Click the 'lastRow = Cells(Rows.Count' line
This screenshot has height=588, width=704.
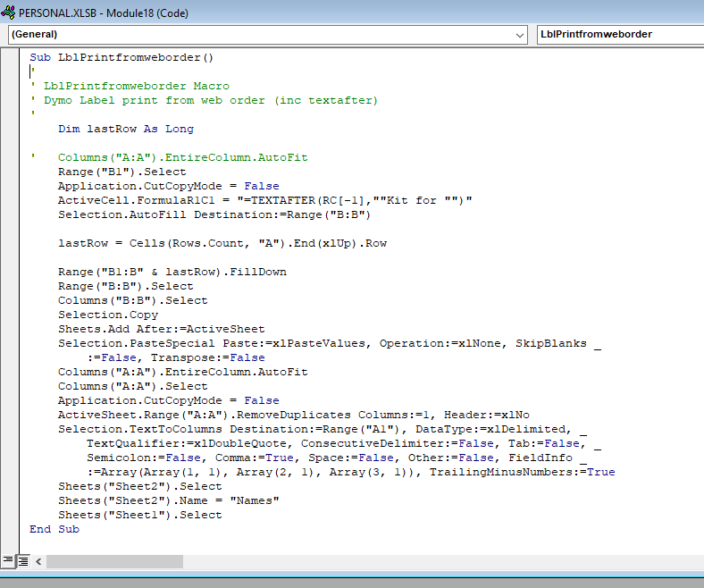(x=222, y=243)
